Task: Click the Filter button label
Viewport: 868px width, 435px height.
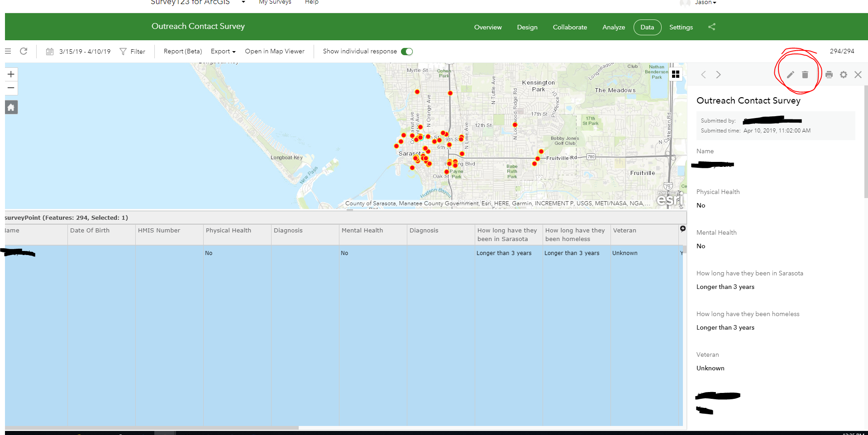Action: 138,52
